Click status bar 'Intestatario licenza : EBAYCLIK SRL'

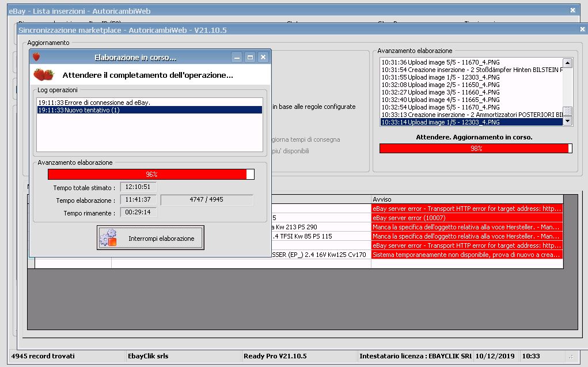point(415,356)
